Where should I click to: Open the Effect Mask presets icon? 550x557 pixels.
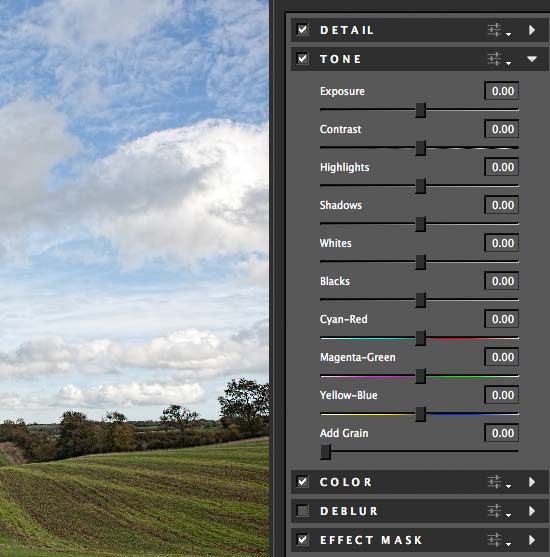(x=499, y=540)
